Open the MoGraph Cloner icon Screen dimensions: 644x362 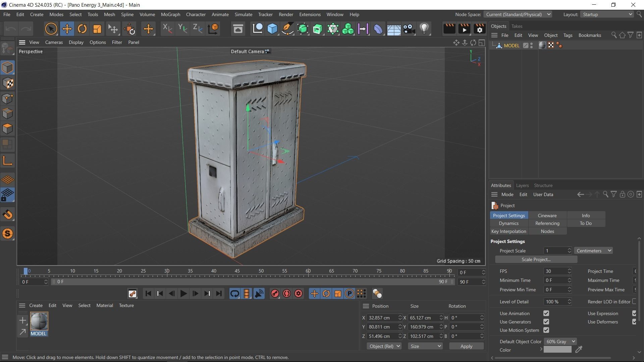click(x=348, y=29)
